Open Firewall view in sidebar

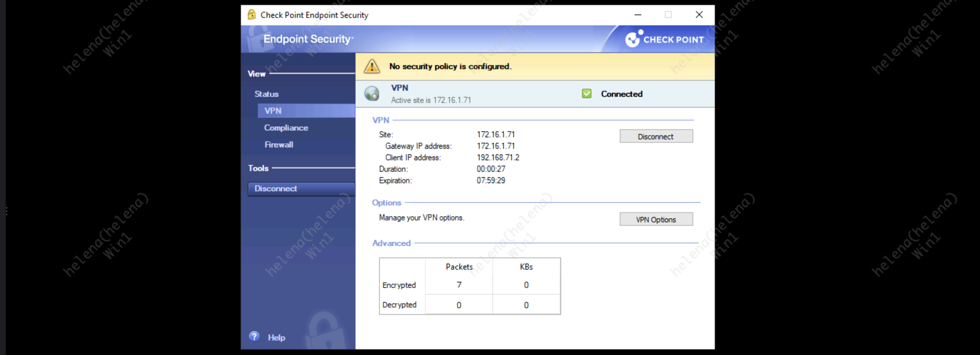pyautogui.click(x=279, y=145)
